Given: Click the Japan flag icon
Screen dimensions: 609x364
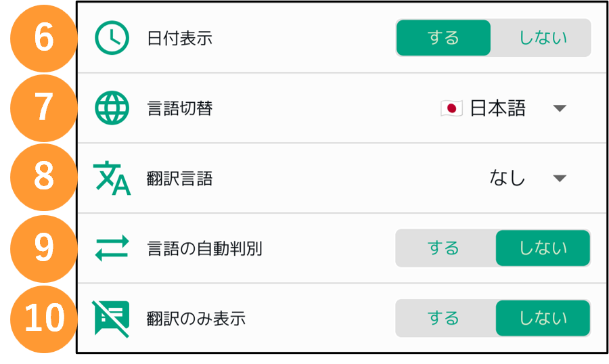Looking at the screenshot, I should pos(451,108).
